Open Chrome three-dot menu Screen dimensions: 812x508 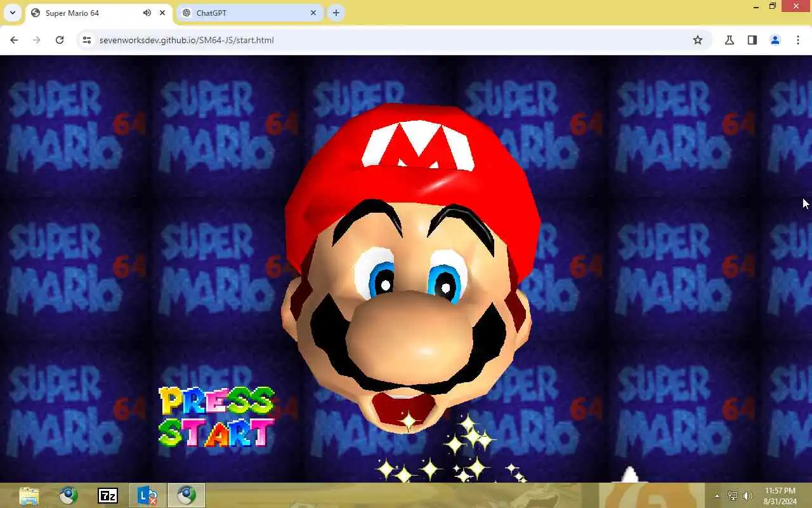798,40
